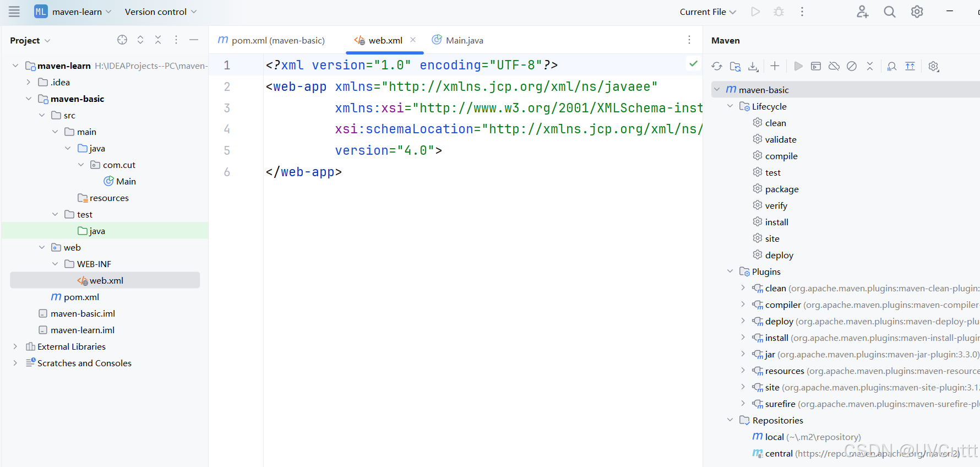Open IDE settings gear in the title bar
980x467 pixels.
917,12
